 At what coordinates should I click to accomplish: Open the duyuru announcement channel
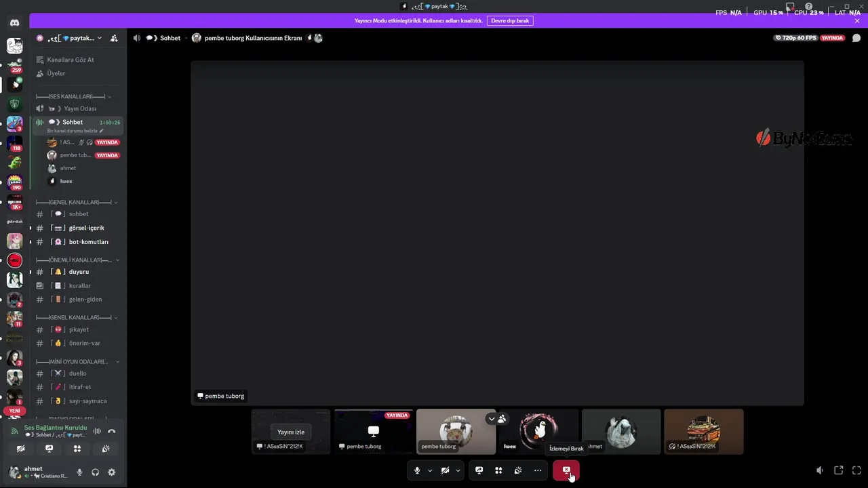77,272
